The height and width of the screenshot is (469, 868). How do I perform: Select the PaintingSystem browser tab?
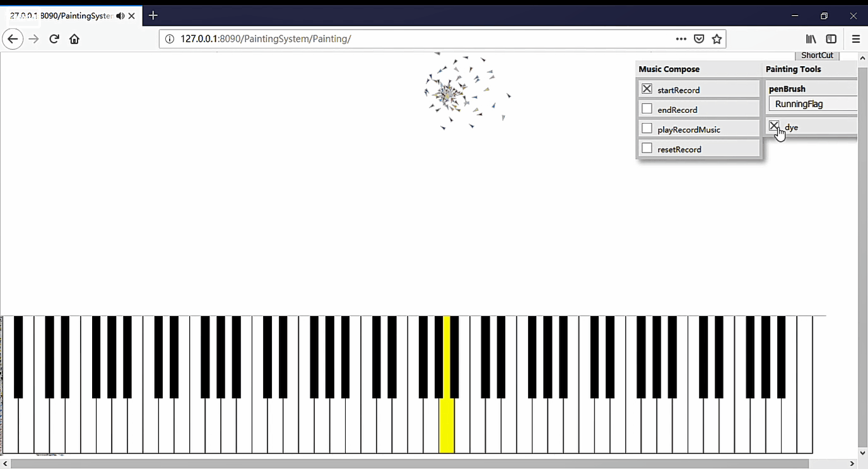71,16
